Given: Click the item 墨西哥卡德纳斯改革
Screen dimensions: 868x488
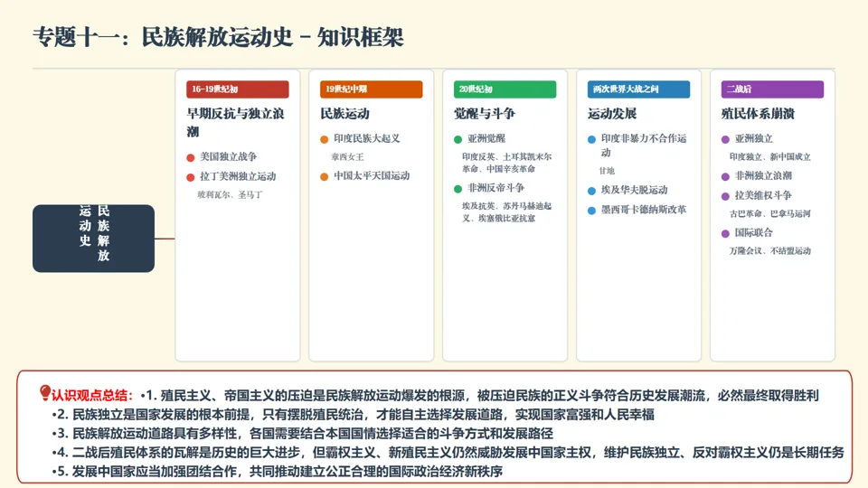Looking at the screenshot, I should [x=644, y=211].
